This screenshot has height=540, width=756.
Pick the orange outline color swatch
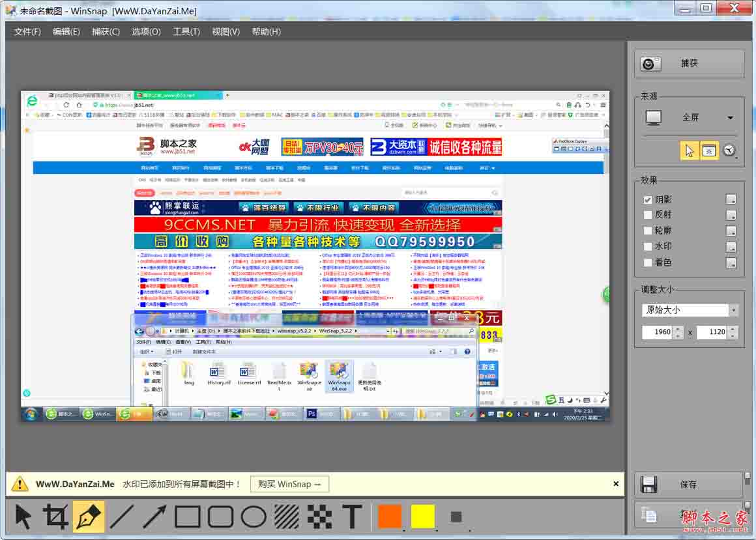(390, 517)
